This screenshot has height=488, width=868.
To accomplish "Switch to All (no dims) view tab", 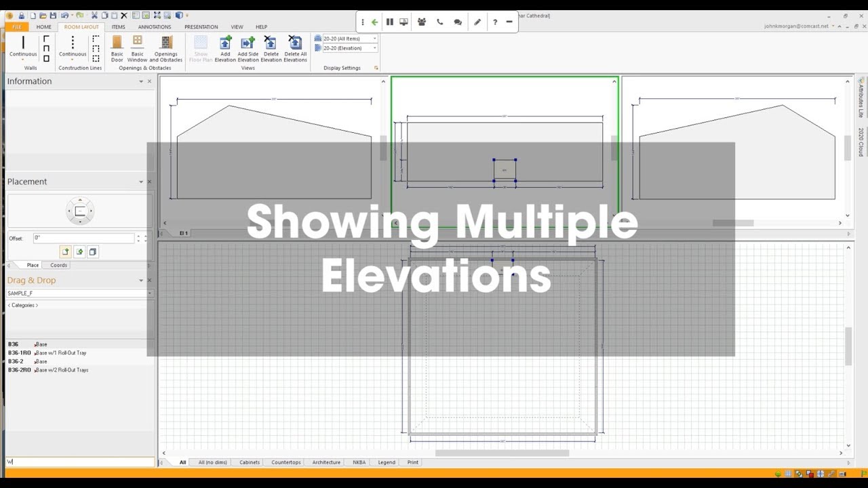I will pos(212,462).
